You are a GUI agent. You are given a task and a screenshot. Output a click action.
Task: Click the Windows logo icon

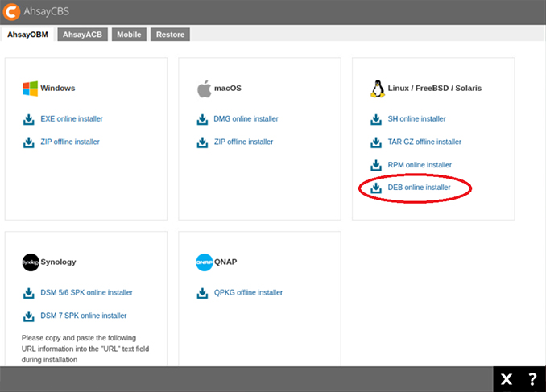(30, 89)
